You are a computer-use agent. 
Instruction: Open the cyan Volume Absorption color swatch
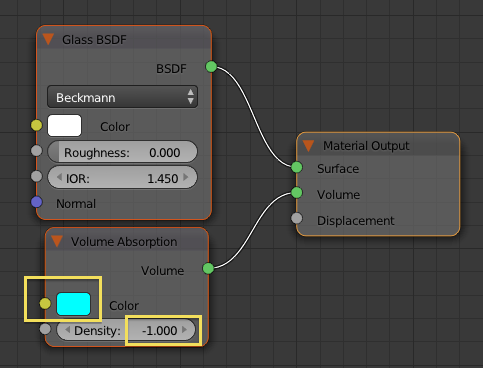pos(73,304)
